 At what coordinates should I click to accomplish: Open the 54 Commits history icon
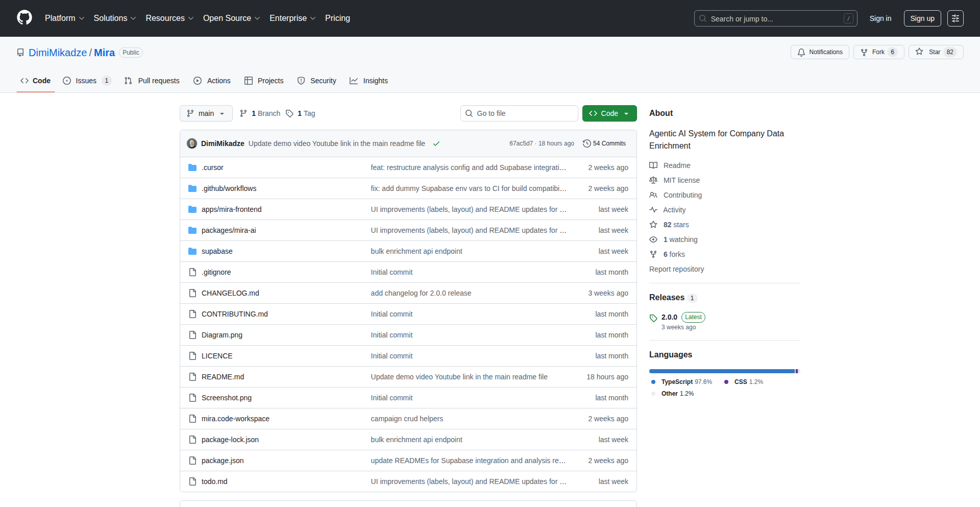pos(587,143)
